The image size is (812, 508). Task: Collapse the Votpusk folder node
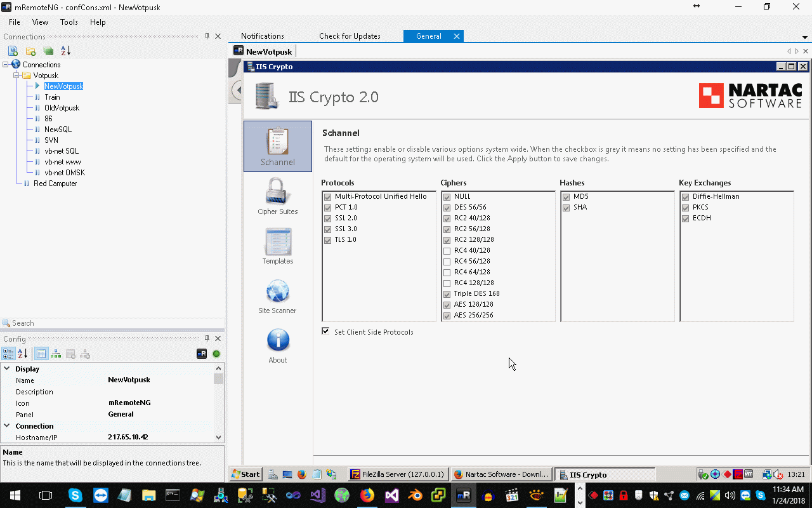(16, 76)
